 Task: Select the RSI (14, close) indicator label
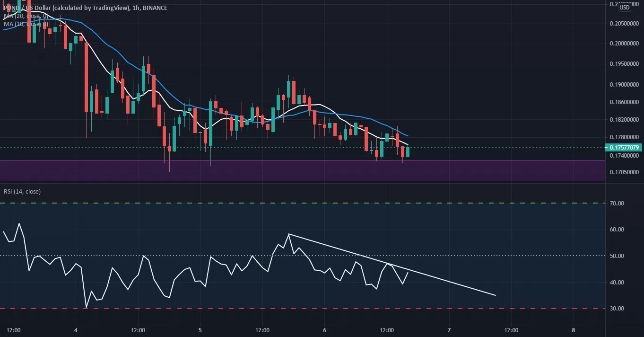coord(22,192)
